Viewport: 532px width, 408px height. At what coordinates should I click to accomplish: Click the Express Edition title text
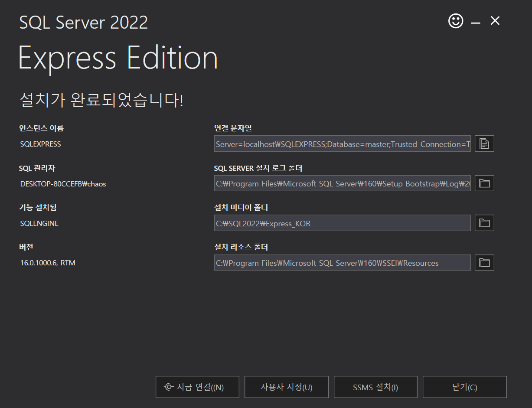(x=118, y=58)
